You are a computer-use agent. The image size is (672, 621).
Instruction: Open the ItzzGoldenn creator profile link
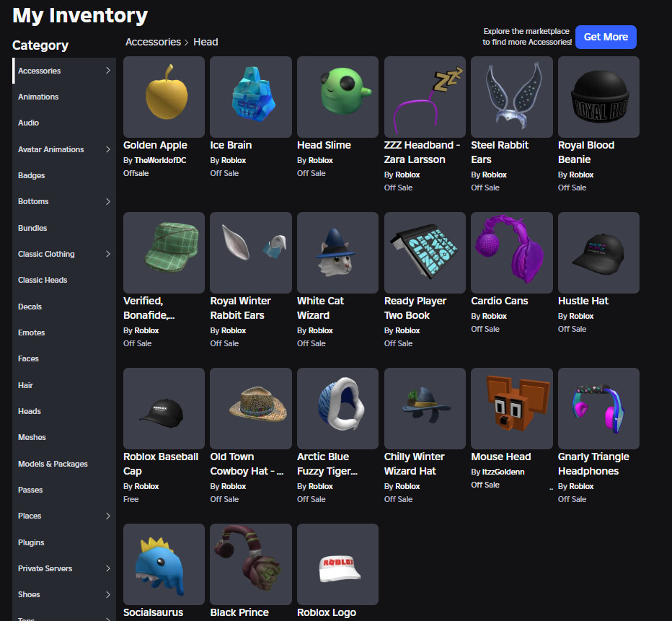503,472
